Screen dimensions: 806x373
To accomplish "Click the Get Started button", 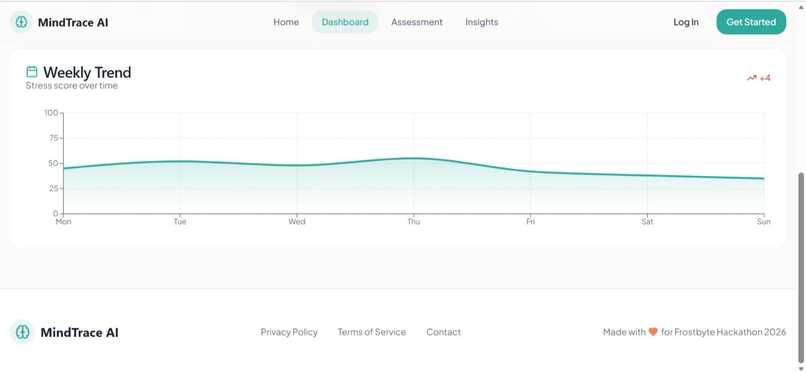I will [751, 22].
